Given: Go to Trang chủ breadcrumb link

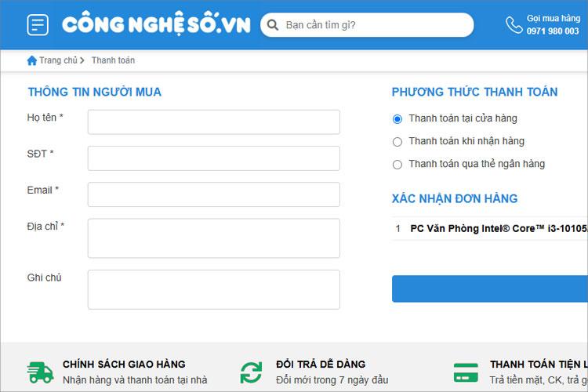Looking at the screenshot, I should [x=58, y=60].
